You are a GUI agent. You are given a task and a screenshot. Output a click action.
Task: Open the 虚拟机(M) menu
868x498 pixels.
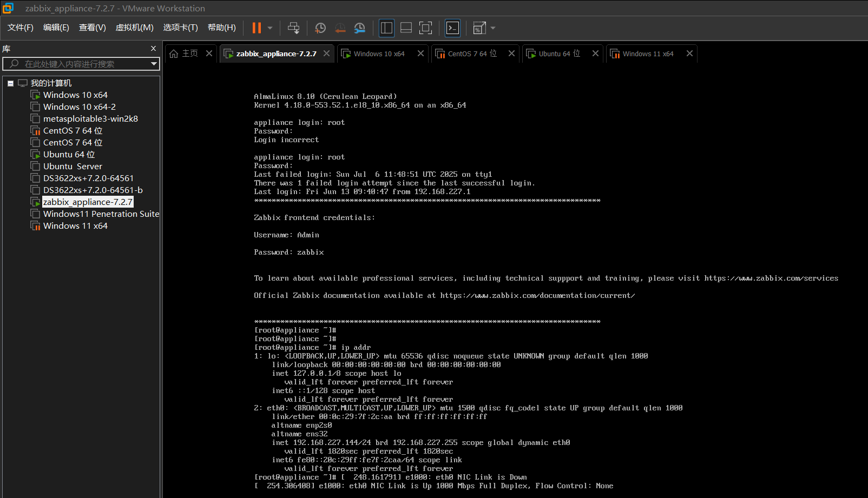click(x=135, y=28)
